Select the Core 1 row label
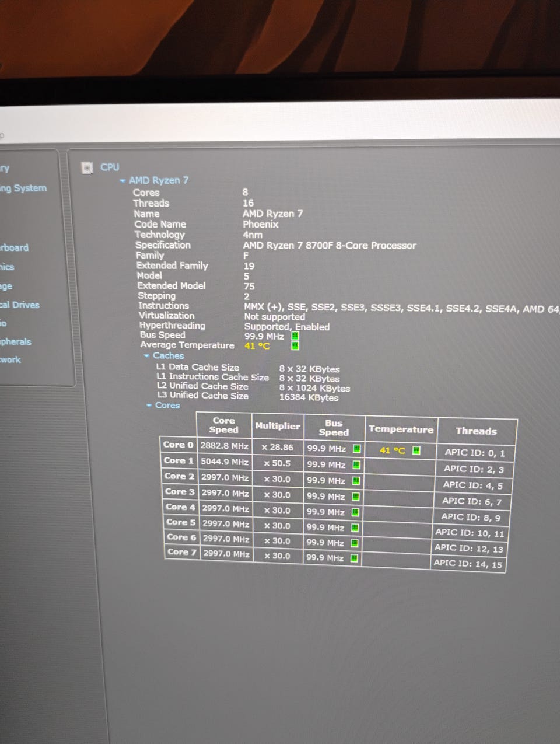The height and width of the screenshot is (744, 560). coord(178,460)
